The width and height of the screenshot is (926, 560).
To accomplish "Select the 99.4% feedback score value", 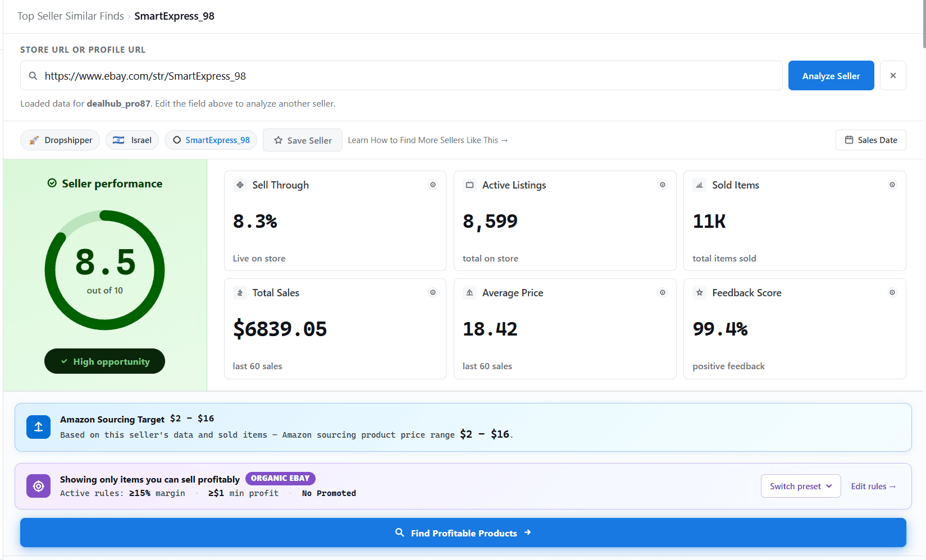I will [x=720, y=329].
